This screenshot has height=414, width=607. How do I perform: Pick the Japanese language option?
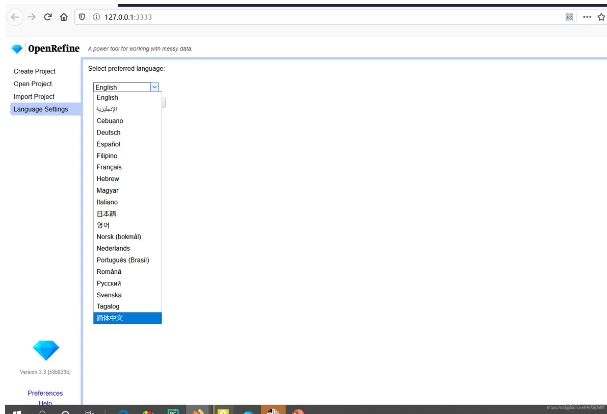[127, 214]
